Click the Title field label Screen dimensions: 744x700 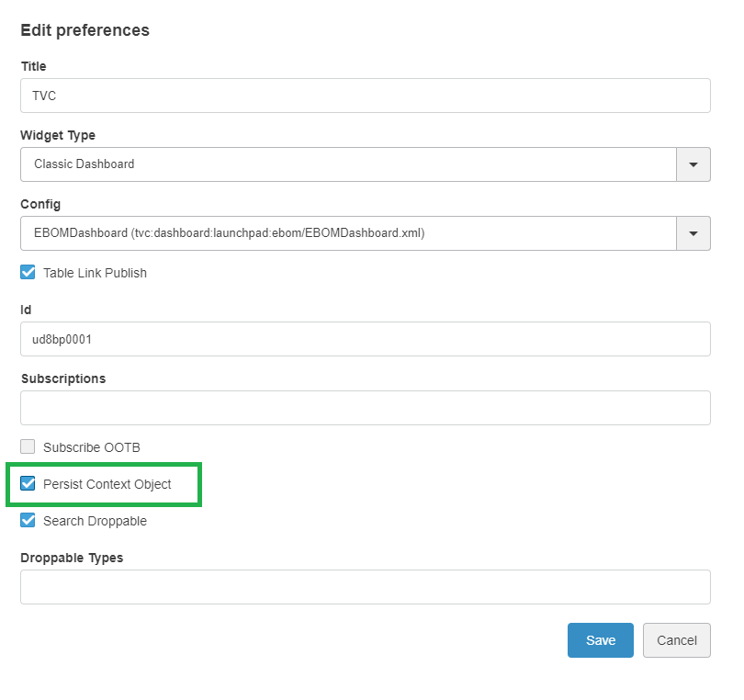(x=33, y=66)
